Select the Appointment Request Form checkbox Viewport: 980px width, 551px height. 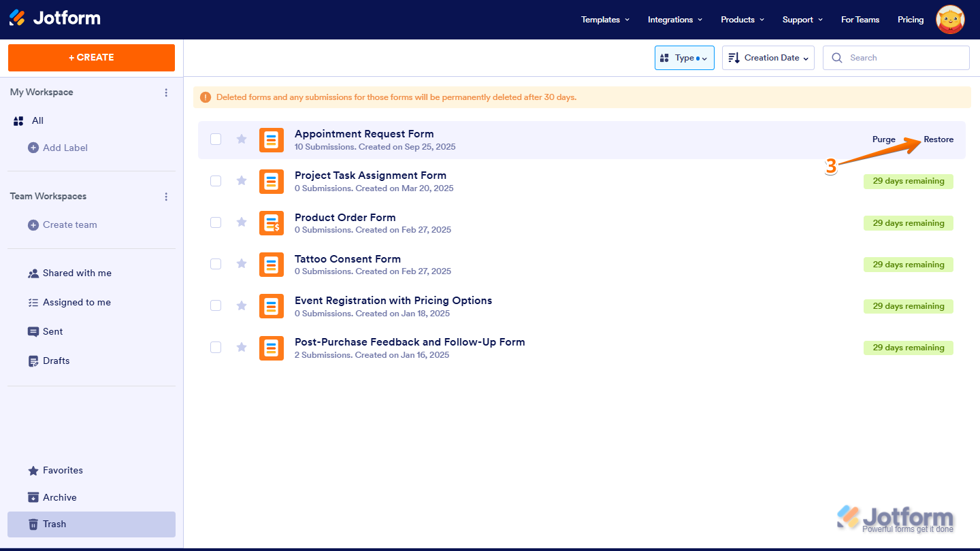(216, 139)
